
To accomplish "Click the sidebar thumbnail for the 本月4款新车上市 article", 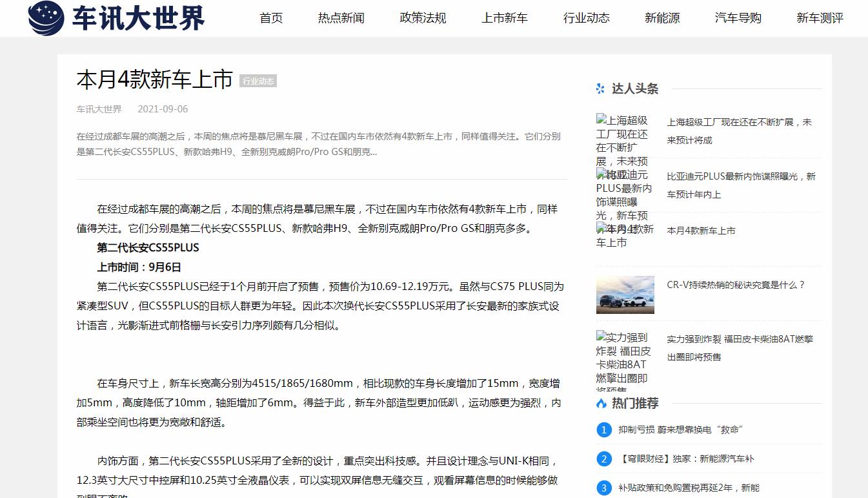I will pyautogui.click(x=625, y=236).
